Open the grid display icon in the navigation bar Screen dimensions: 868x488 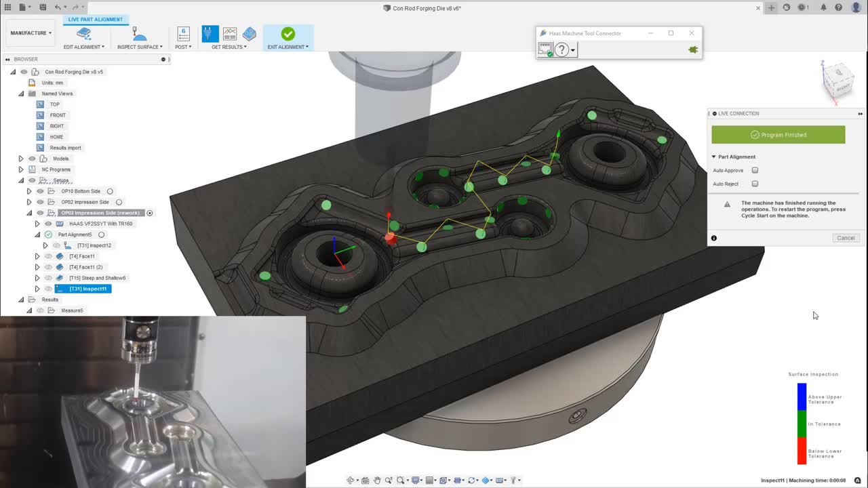(x=430, y=480)
